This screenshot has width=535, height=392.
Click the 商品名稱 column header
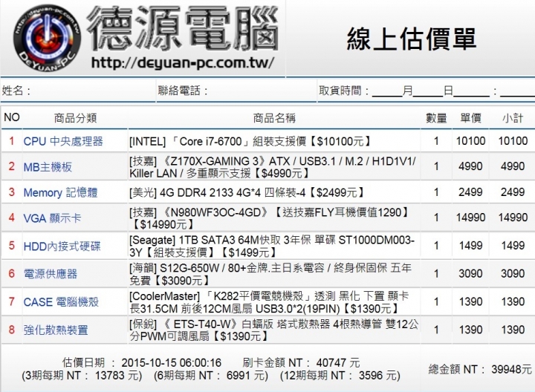click(x=274, y=118)
